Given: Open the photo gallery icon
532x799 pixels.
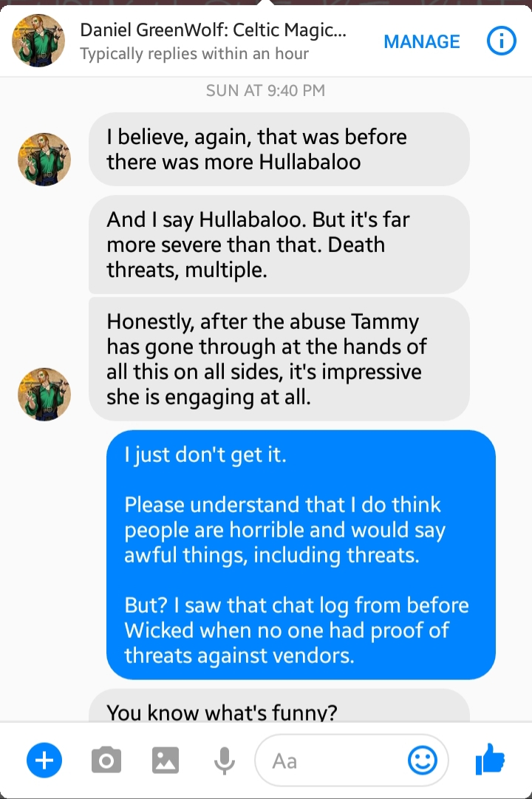Looking at the screenshot, I should click(x=166, y=761).
